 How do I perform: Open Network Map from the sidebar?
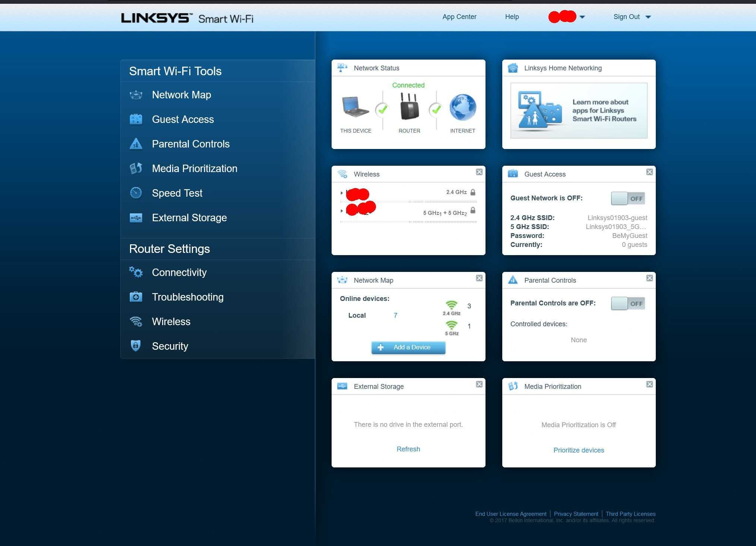[x=181, y=95]
